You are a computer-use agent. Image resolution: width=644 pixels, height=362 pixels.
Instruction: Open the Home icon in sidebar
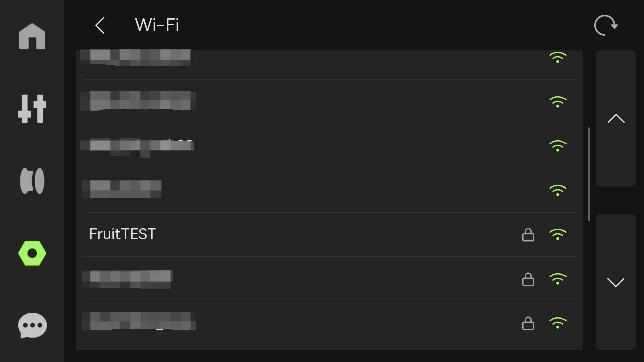coord(32,36)
